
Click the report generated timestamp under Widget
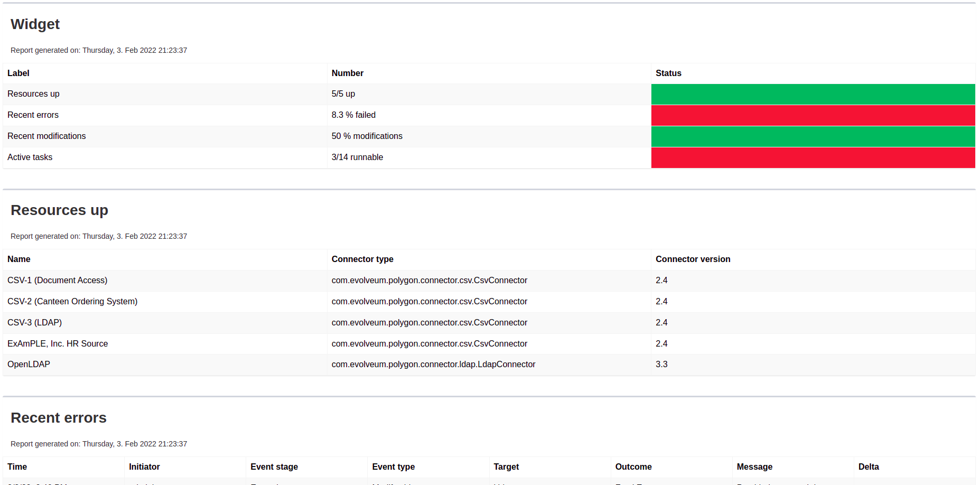coord(99,50)
